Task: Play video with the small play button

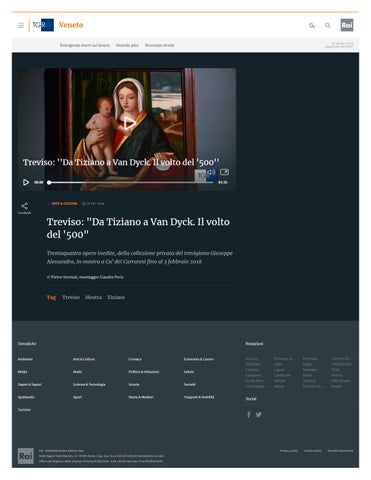Action: coord(26,182)
